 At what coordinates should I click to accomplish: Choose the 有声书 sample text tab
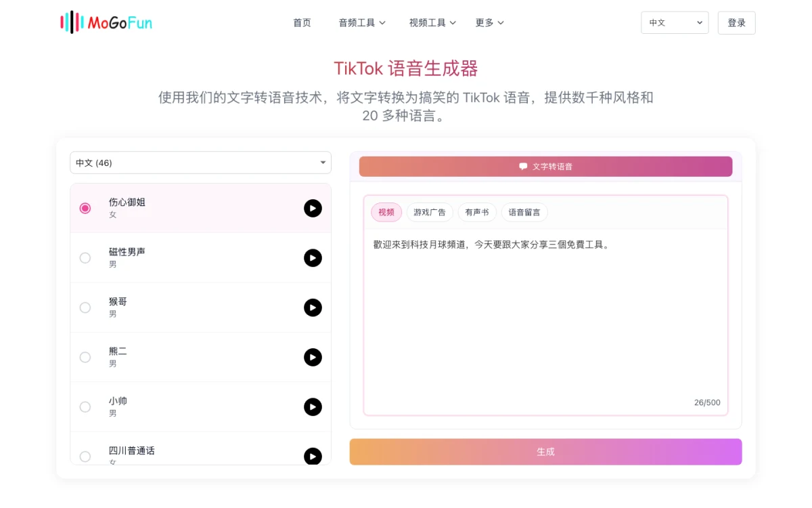(477, 212)
